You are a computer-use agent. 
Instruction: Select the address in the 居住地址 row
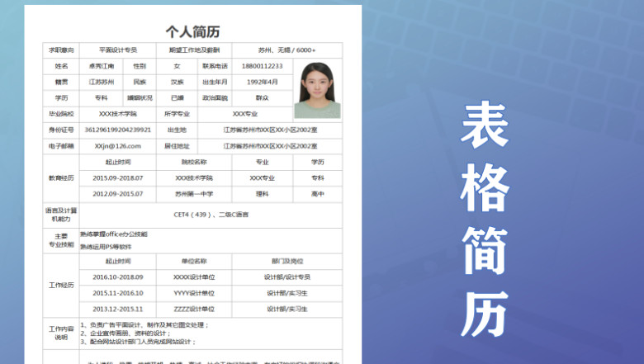coord(270,146)
